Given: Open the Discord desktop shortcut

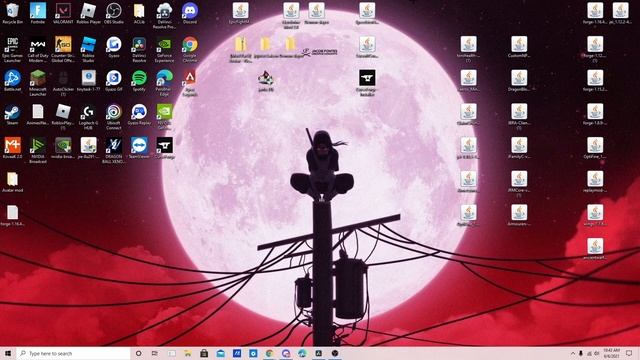Looking at the screenshot, I should 190,13.
